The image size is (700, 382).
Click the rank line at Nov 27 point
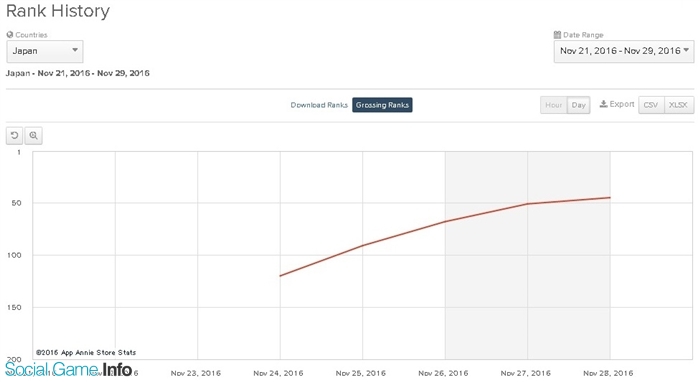(x=528, y=204)
